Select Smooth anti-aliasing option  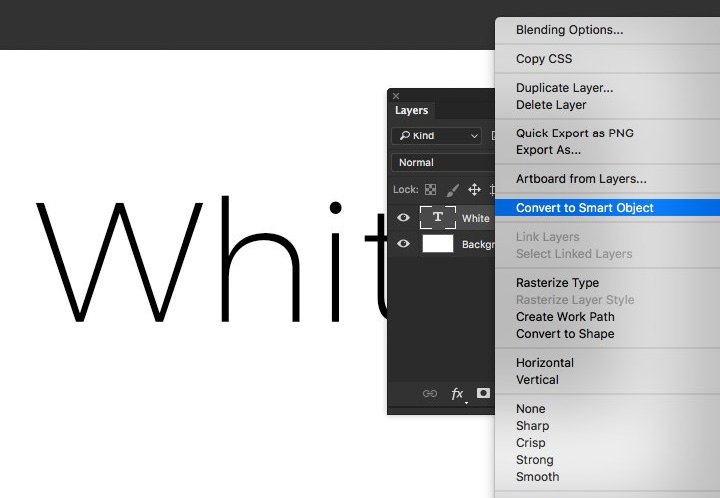pyautogui.click(x=537, y=477)
